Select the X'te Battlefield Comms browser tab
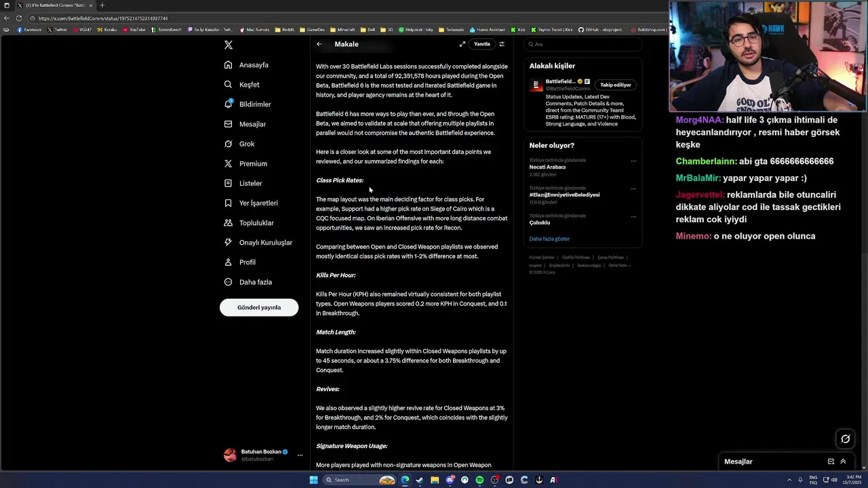The image size is (868, 488). (56, 5)
